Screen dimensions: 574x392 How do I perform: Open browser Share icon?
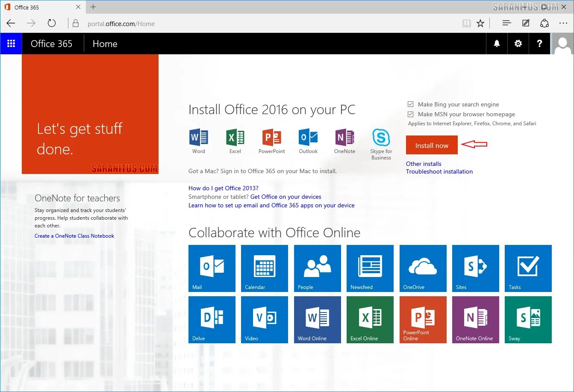545,24
